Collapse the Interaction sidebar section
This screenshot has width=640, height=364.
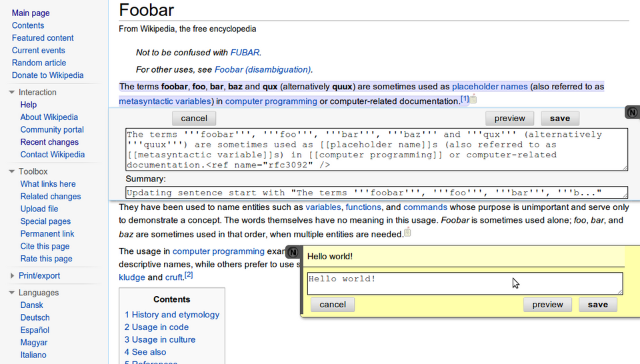11,92
